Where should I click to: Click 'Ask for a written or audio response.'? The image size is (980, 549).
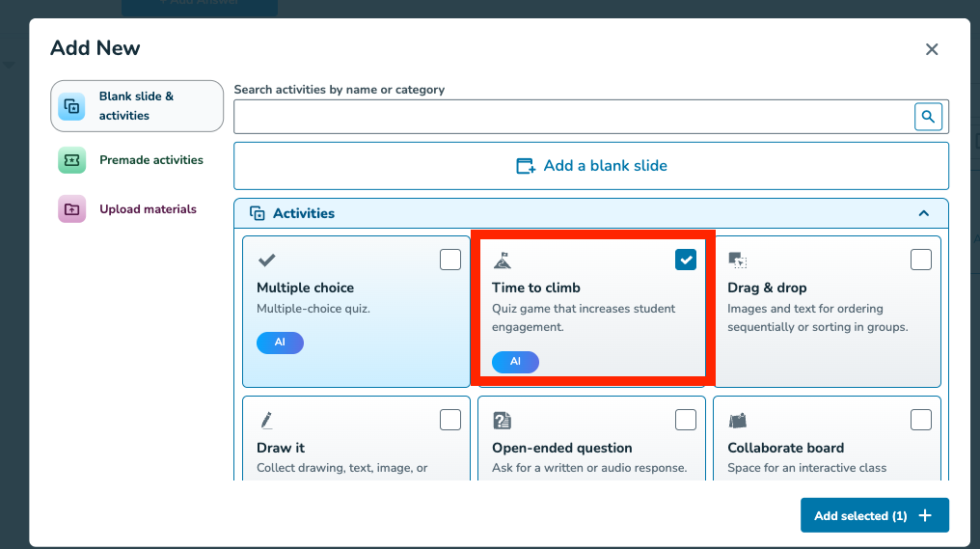589,468
